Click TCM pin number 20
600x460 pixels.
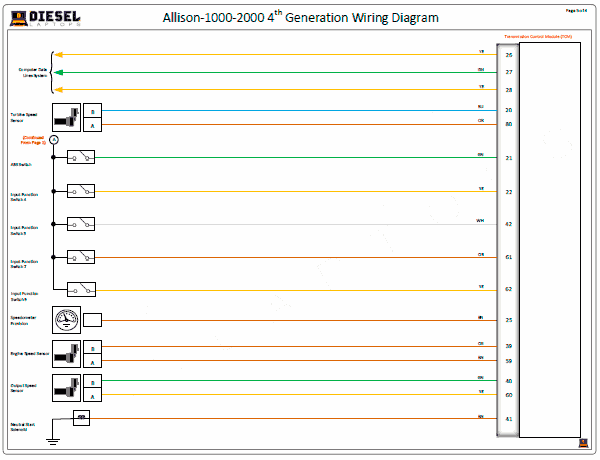pyautogui.click(x=509, y=110)
